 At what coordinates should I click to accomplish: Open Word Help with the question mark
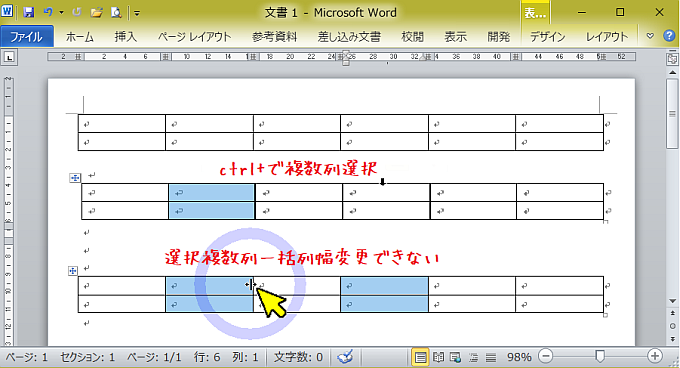click(x=669, y=36)
